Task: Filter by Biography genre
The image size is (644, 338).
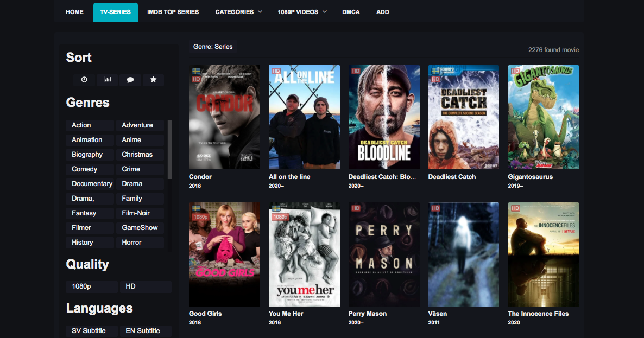Action: [90, 155]
